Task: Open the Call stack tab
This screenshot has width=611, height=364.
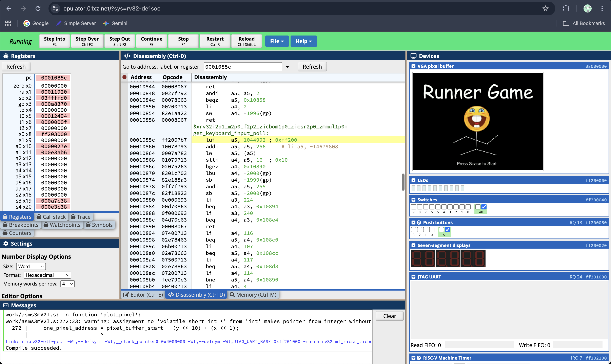Action: coord(51,217)
